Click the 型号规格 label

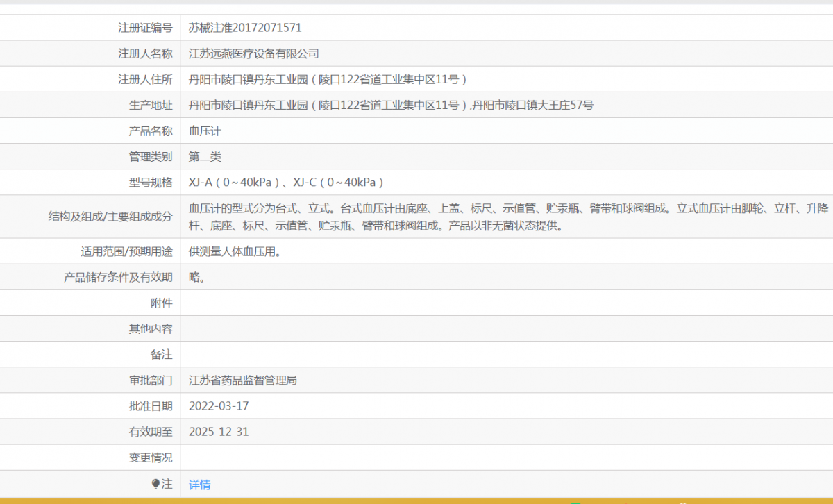point(151,183)
